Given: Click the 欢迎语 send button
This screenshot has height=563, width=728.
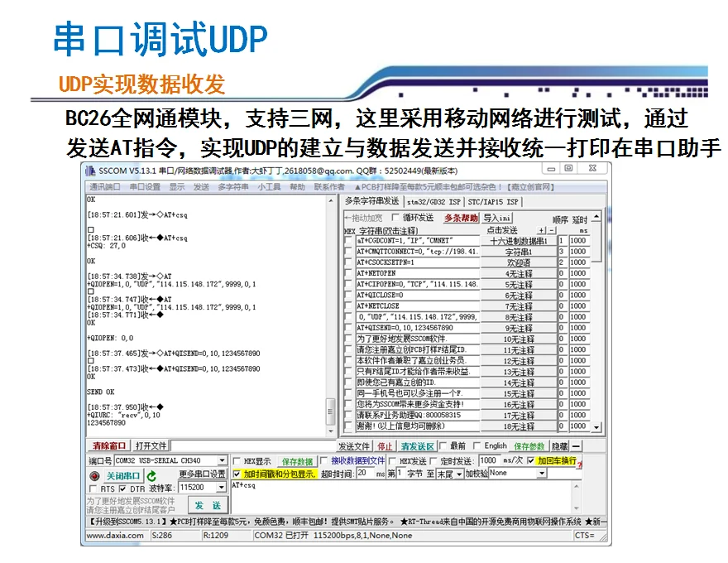Looking at the screenshot, I should 519,262.
